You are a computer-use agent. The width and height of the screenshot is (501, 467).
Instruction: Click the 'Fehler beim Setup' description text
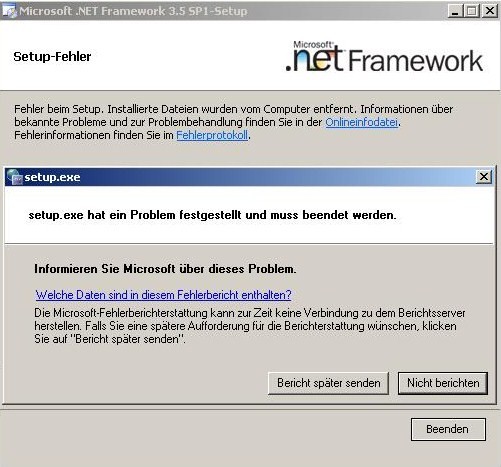(x=234, y=122)
